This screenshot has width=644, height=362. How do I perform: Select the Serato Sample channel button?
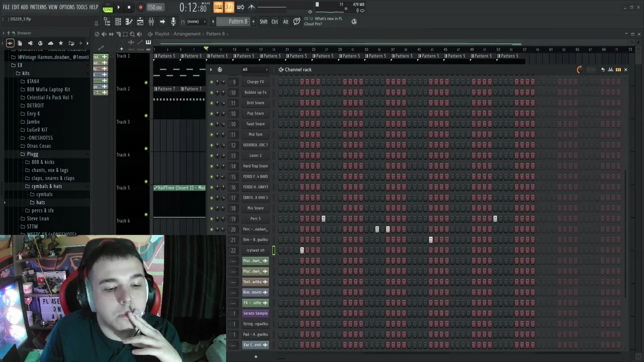pyautogui.click(x=256, y=313)
